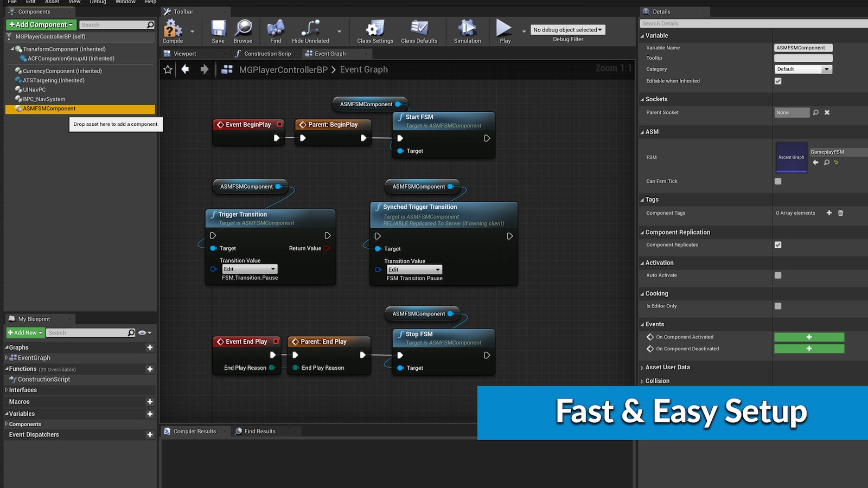Enable Auto Activate checkbox

pyautogui.click(x=778, y=275)
